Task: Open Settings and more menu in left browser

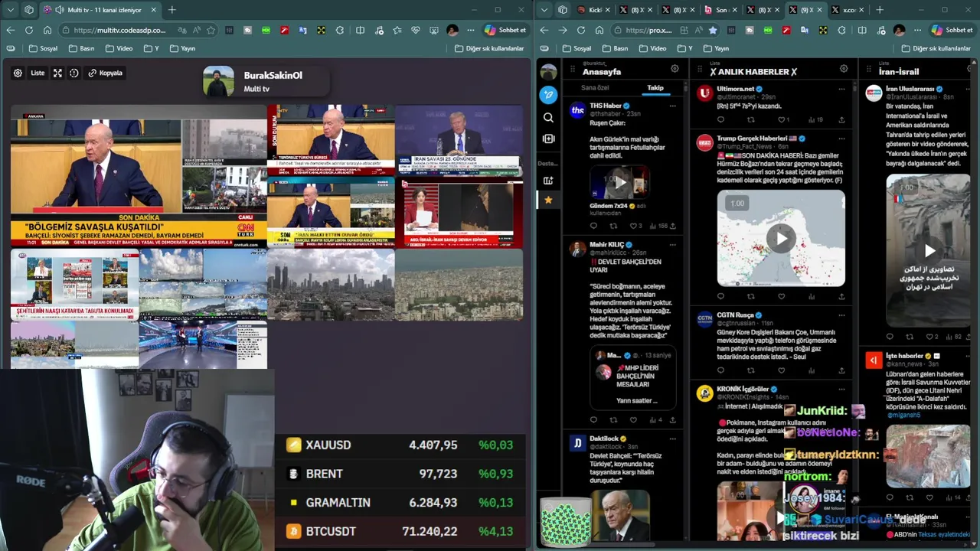Action: click(470, 30)
